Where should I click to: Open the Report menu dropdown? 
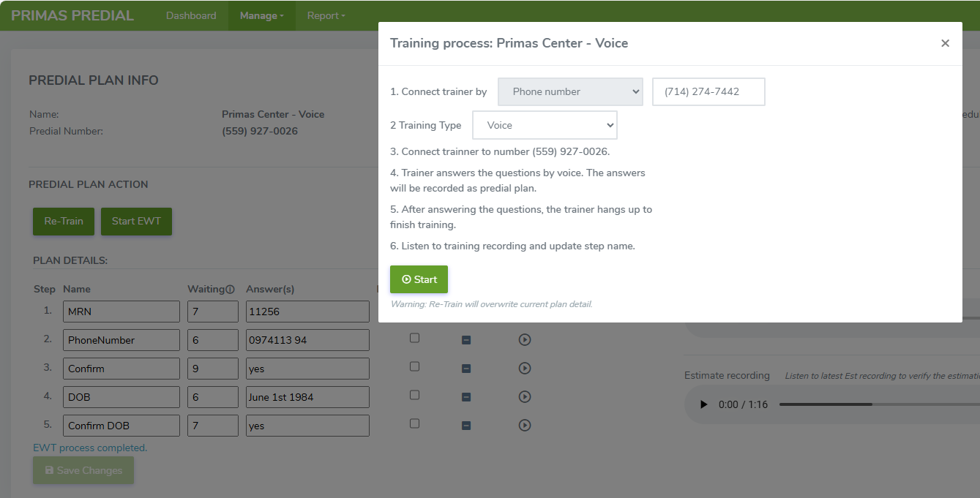[326, 15]
